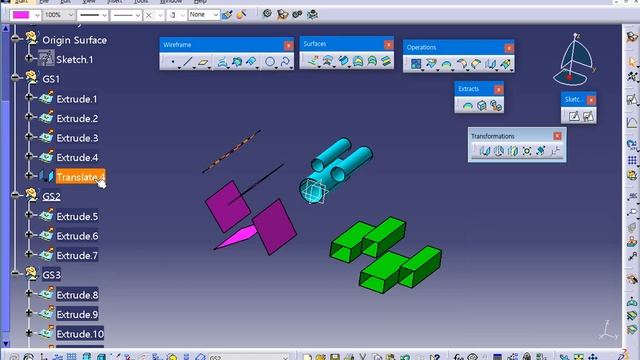The width and height of the screenshot is (640, 360).
Task: Open the Line tool sub-menu arrow
Action: tap(194, 67)
